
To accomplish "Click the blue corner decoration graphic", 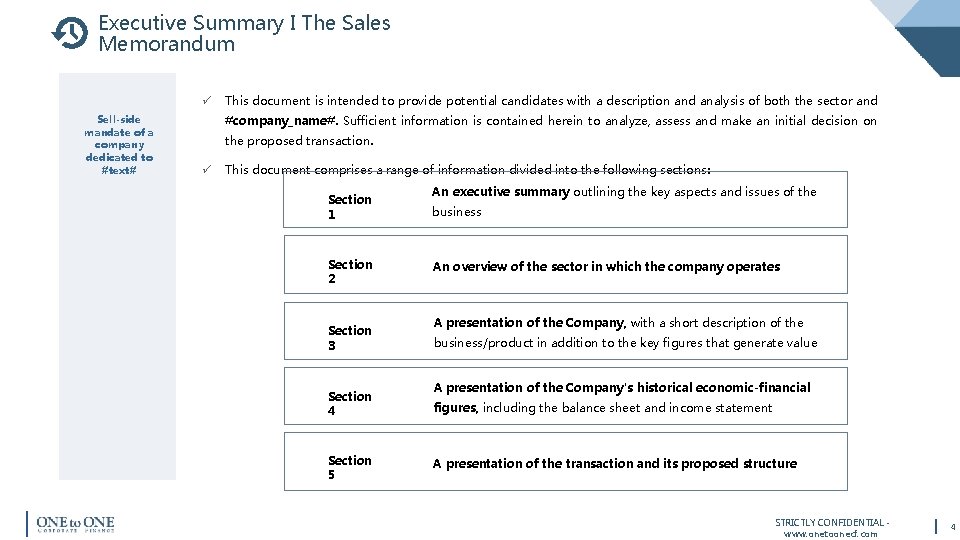I will [x=925, y=35].
